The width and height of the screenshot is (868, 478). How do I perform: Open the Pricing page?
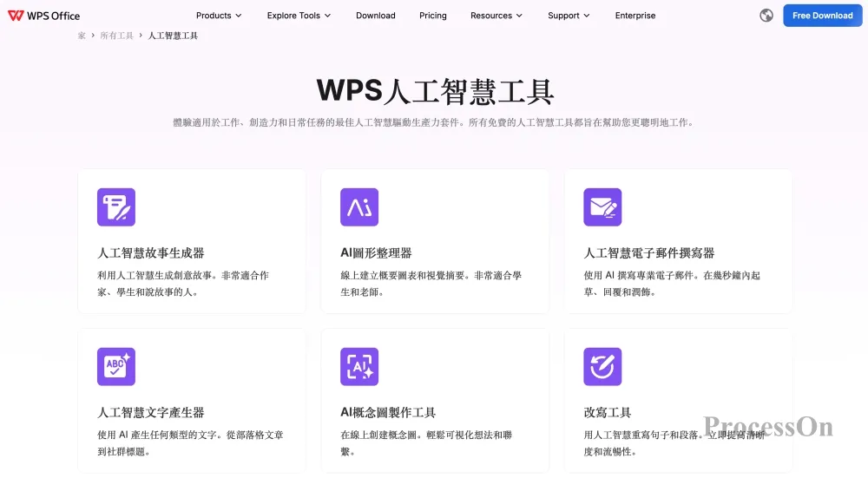point(433,16)
